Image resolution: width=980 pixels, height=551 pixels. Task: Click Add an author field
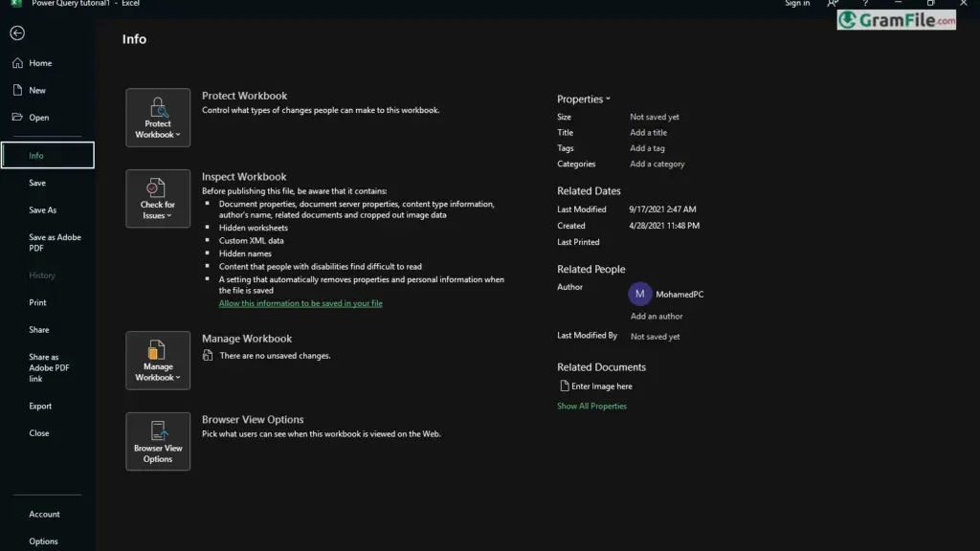pos(657,316)
